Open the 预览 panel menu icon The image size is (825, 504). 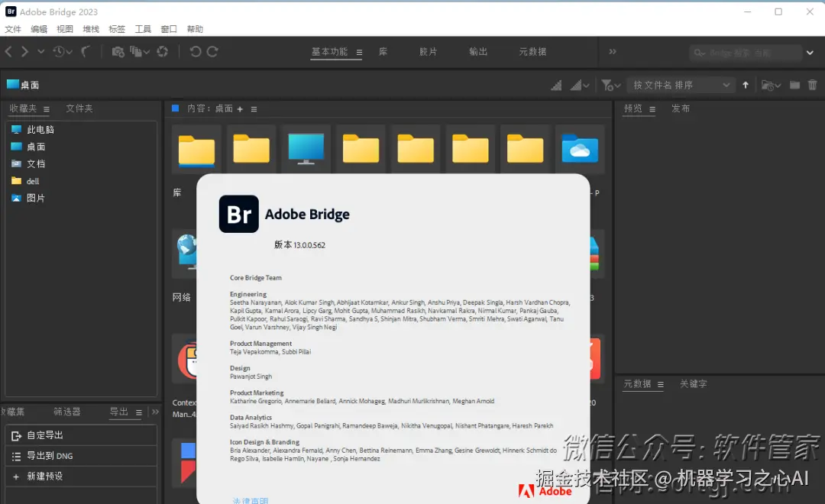click(652, 109)
